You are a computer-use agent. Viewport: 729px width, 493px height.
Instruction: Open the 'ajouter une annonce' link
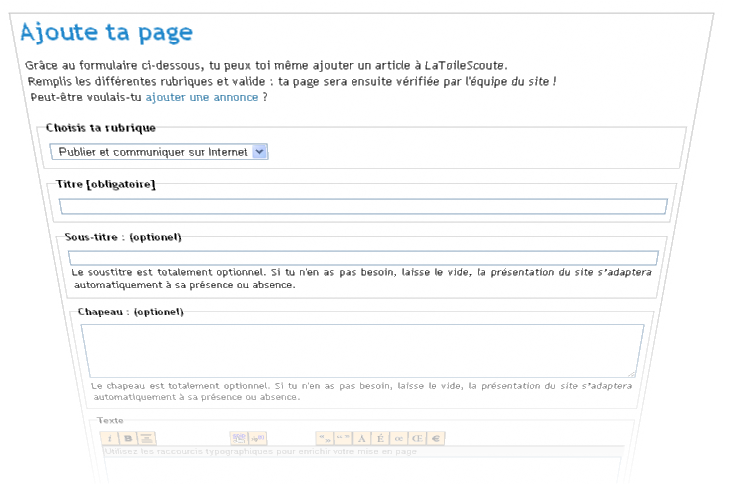coord(203,98)
